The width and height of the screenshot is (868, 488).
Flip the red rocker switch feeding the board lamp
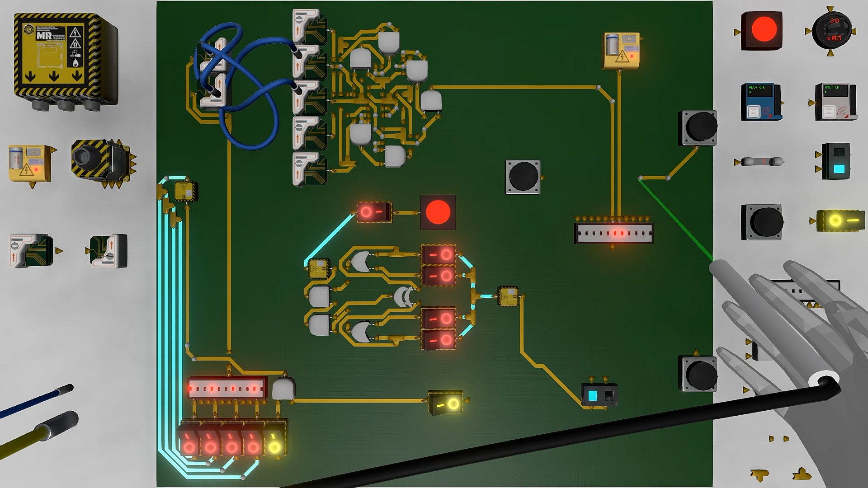374,211
